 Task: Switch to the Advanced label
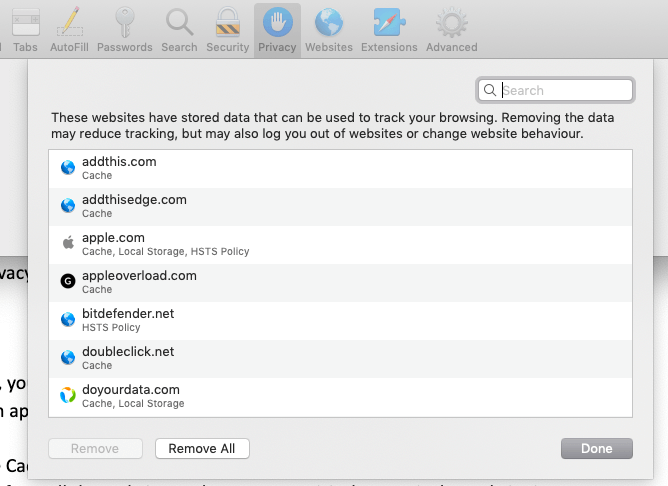coord(452,47)
